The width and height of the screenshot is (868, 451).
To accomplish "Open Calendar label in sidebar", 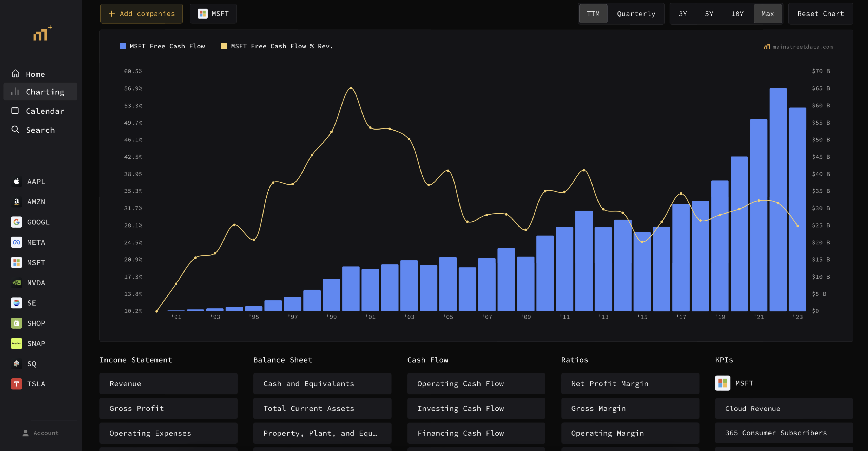I will coord(45,111).
